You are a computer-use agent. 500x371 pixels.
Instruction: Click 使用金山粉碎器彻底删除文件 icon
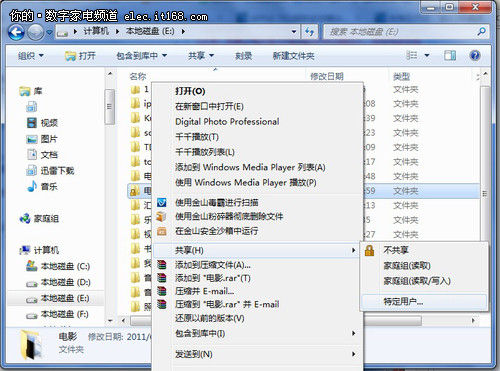pos(162,216)
